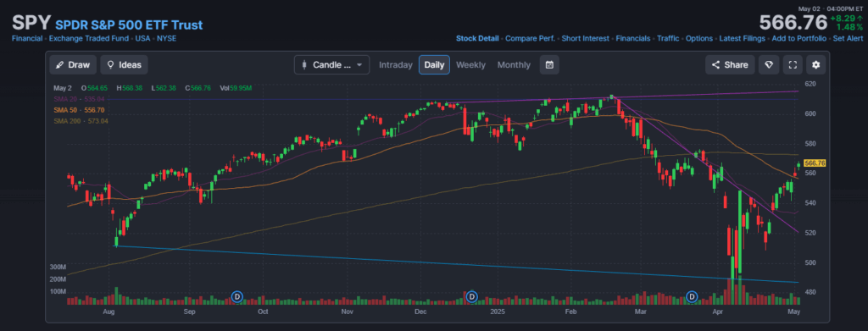Click the March dividend D marker
Image resolution: width=868 pixels, height=331 pixels.
point(692,297)
